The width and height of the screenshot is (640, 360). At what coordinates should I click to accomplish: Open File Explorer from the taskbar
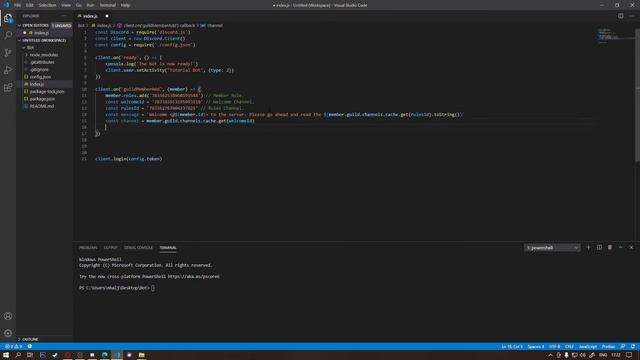pyautogui.click(x=141, y=355)
